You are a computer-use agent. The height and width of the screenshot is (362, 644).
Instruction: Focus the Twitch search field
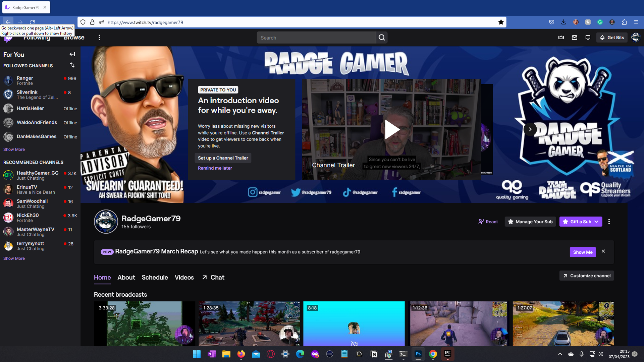[x=316, y=38]
